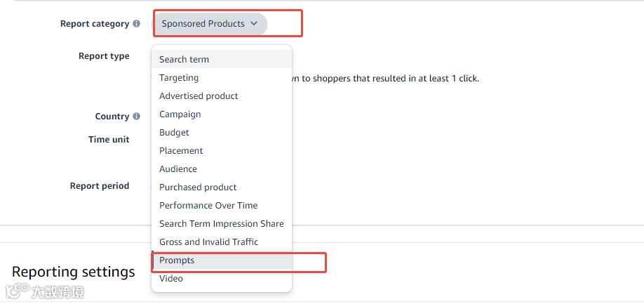The width and height of the screenshot is (644, 304).
Task: Pick Search Term Impression Share
Action: [222, 224]
